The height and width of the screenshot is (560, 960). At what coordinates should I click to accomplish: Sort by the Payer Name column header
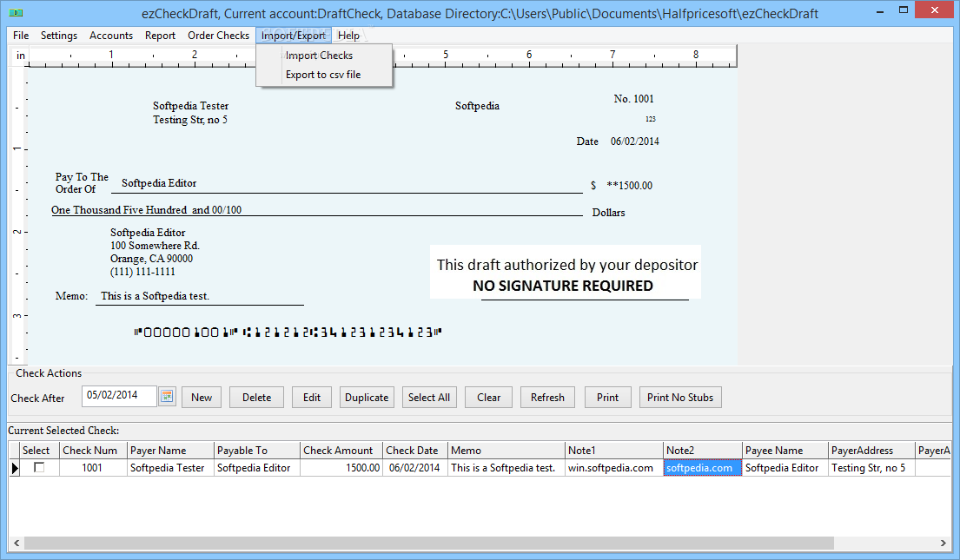(170, 451)
